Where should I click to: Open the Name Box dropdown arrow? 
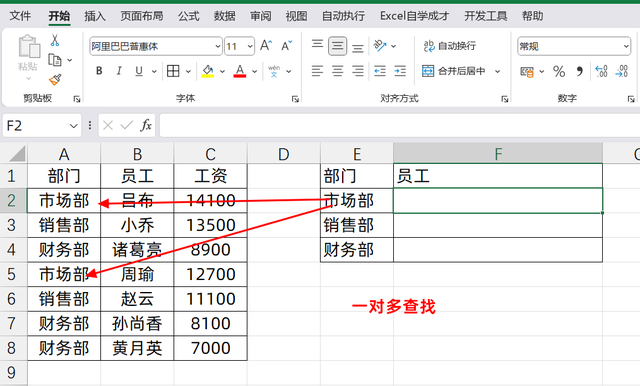pyautogui.click(x=73, y=126)
